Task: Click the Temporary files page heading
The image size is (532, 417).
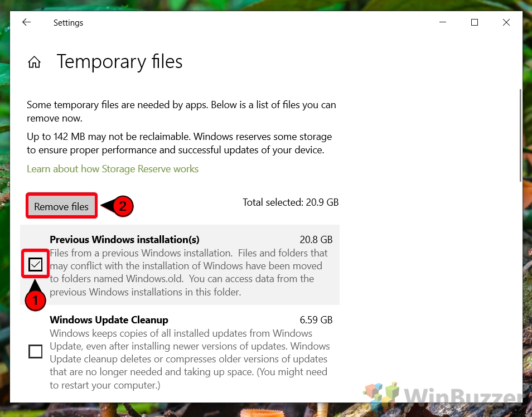Action: [119, 62]
